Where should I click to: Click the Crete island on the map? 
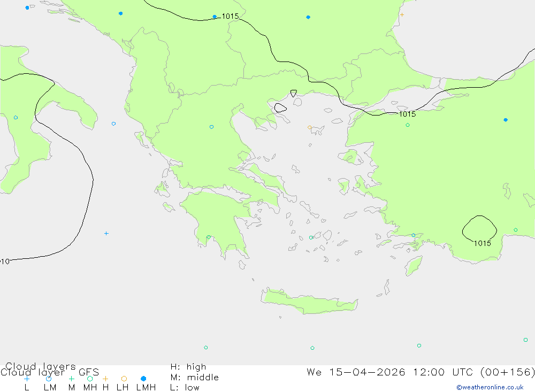(309, 302)
